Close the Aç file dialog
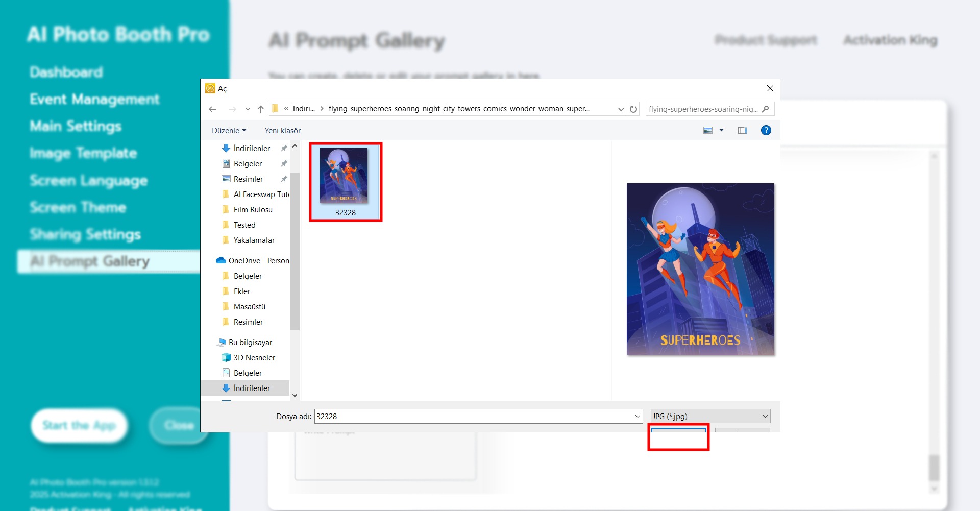The height and width of the screenshot is (511, 980). pyautogui.click(x=770, y=89)
